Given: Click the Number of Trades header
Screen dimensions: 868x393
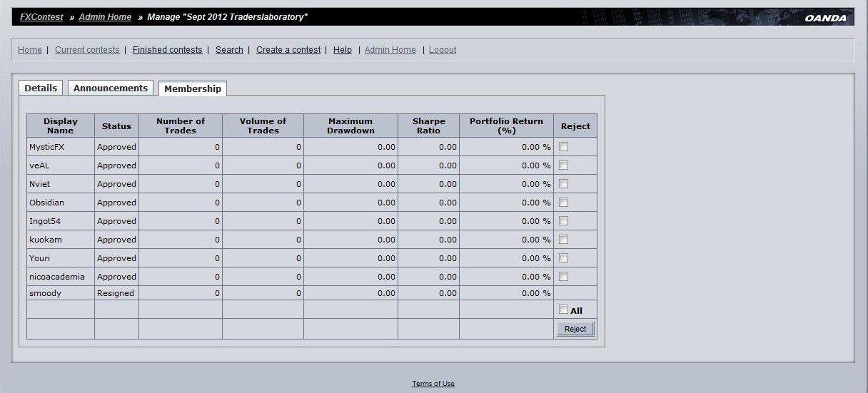Looking at the screenshot, I should 181,126.
